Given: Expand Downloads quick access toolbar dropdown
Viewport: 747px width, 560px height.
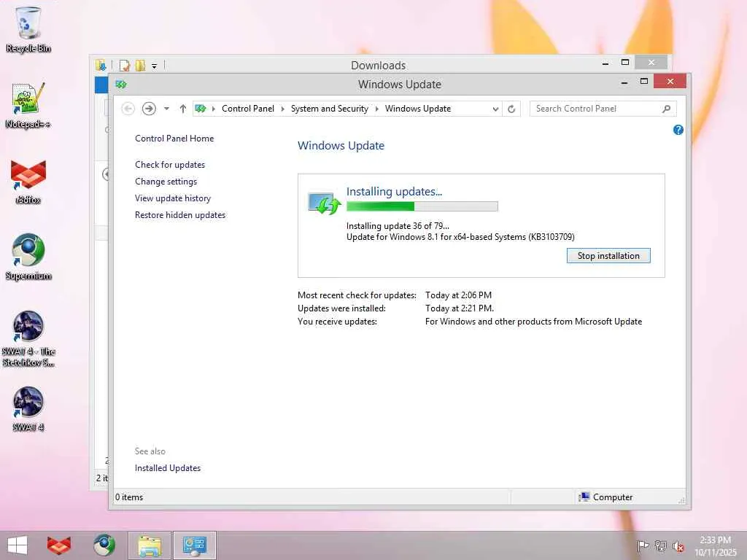Looking at the screenshot, I should (155, 66).
